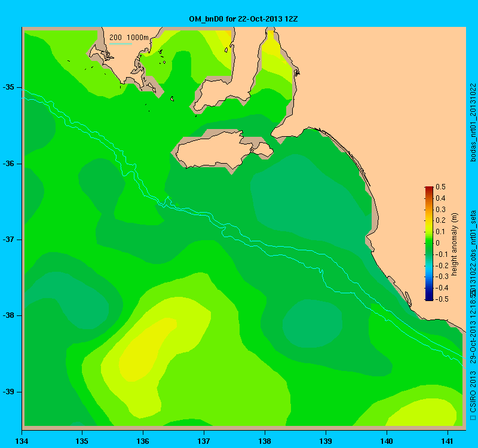Click the longitude 136 axis label
This screenshot has height=448, width=478.
pos(143,441)
